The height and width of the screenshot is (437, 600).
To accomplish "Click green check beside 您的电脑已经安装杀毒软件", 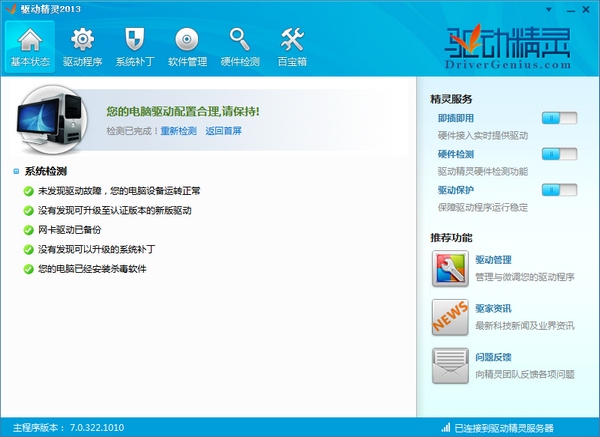I will click(x=29, y=269).
